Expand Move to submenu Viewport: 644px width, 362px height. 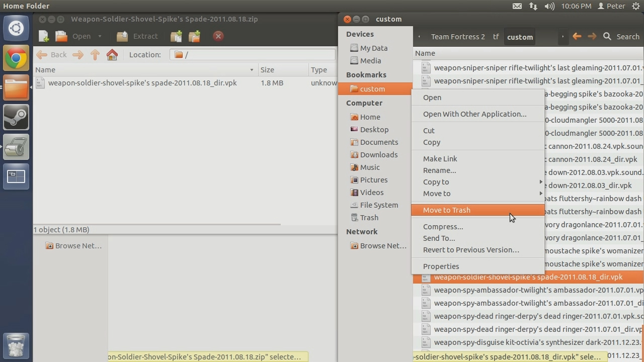(477, 194)
